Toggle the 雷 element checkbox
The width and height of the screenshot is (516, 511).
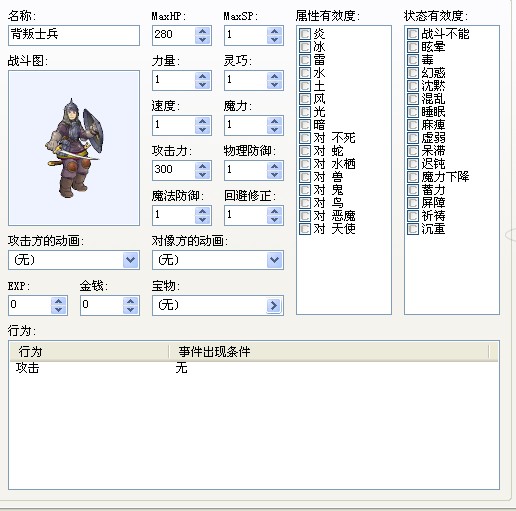click(x=305, y=60)
